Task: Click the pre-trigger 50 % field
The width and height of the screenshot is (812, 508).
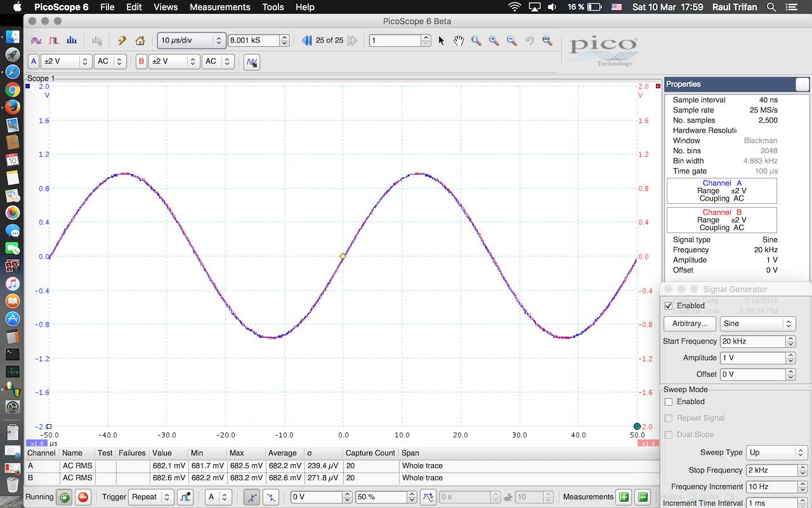Action: [382, 497]
